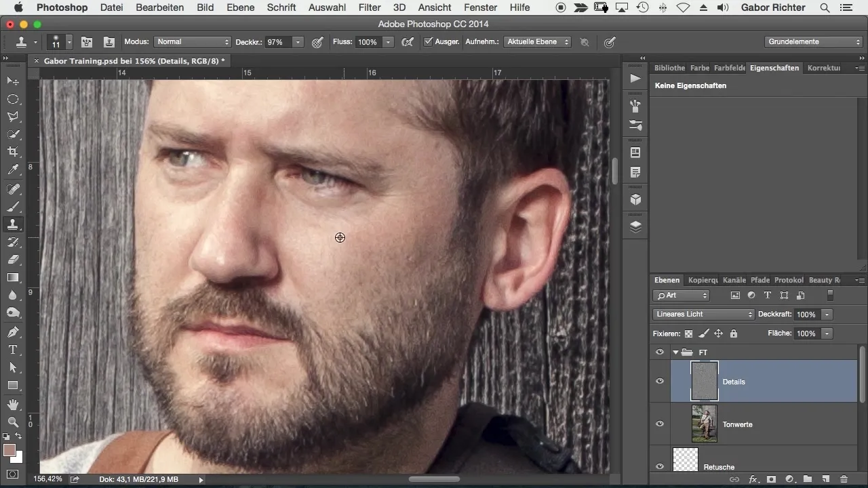The image size is (868, 488).
Task: Lock transparent pixels in Fixieren row
Action: 689,333
